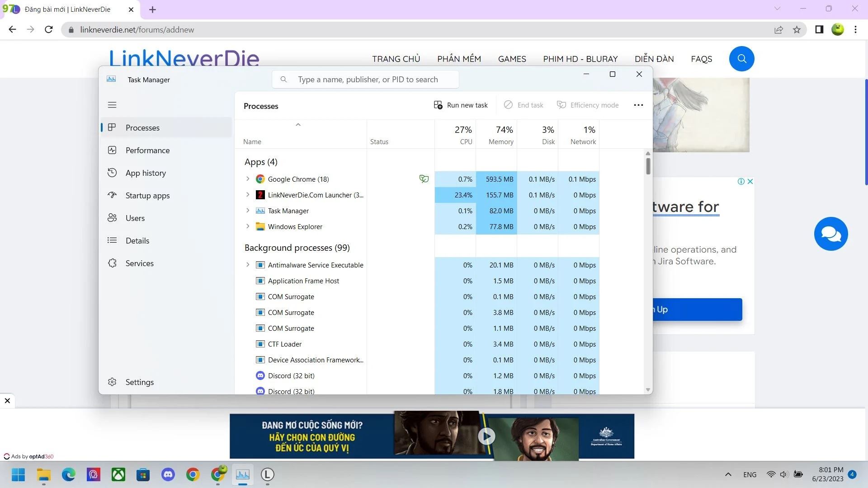The width and height of the screenshot is (868, 488).
Task: Click PHẦN MỀM menu item
Action: pyautogui.click(x=458, y=58)
